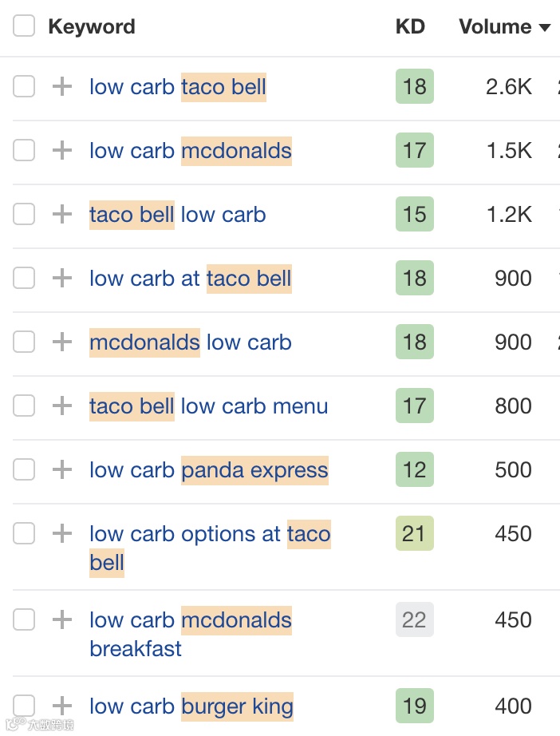The image size is (560, 736).
Task: Click the plus icon for "low carb mcdonalds breakfast"
Action: pyautogui.click(x=61, y=619)
